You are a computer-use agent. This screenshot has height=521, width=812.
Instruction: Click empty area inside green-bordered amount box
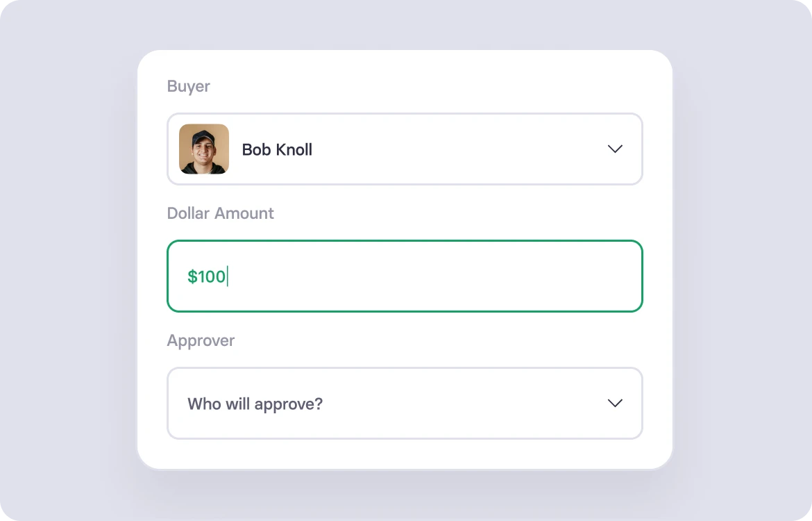pos(435,276)
